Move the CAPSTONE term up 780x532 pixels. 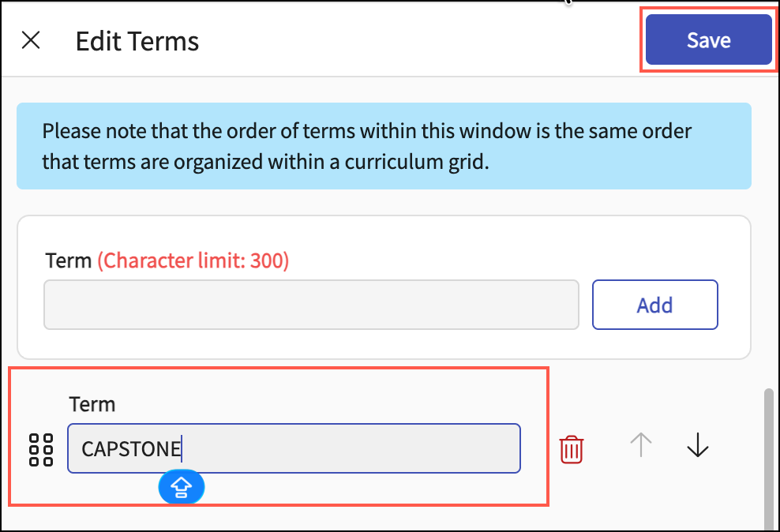(x=641, y=447)
